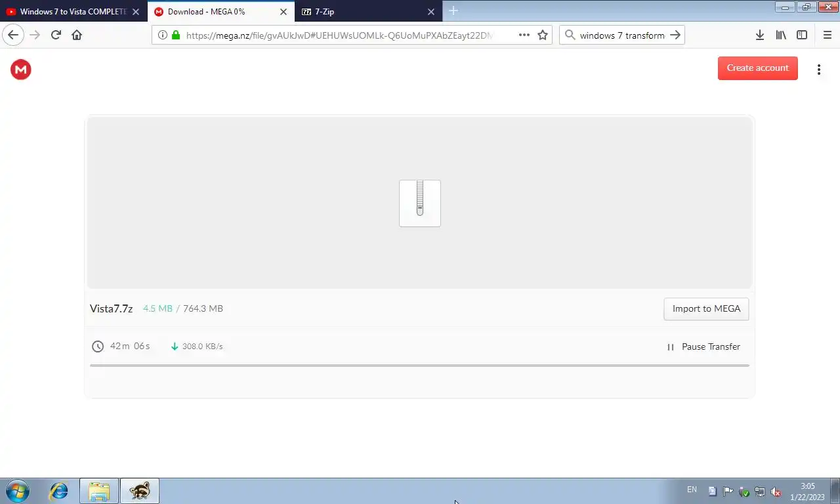Screen dimensions: 840x504
Task: Click the MEGA logo icon
Action: [21, 69]
